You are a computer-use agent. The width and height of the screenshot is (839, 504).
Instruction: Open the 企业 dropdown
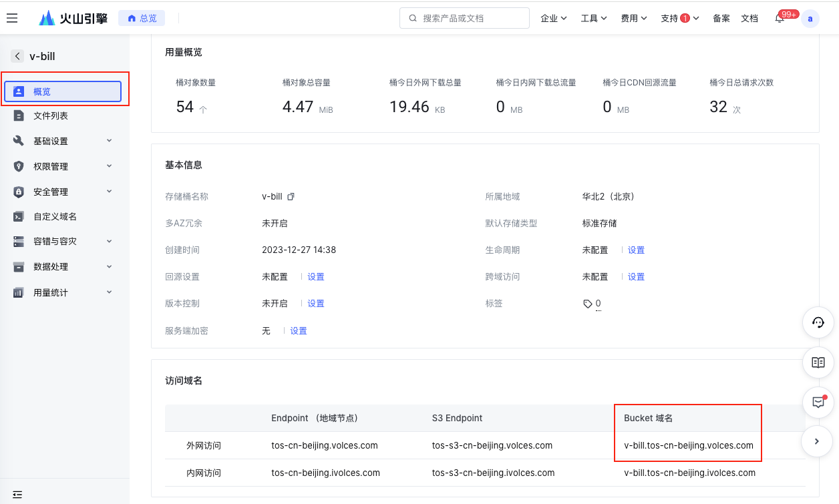click(553, 19)
